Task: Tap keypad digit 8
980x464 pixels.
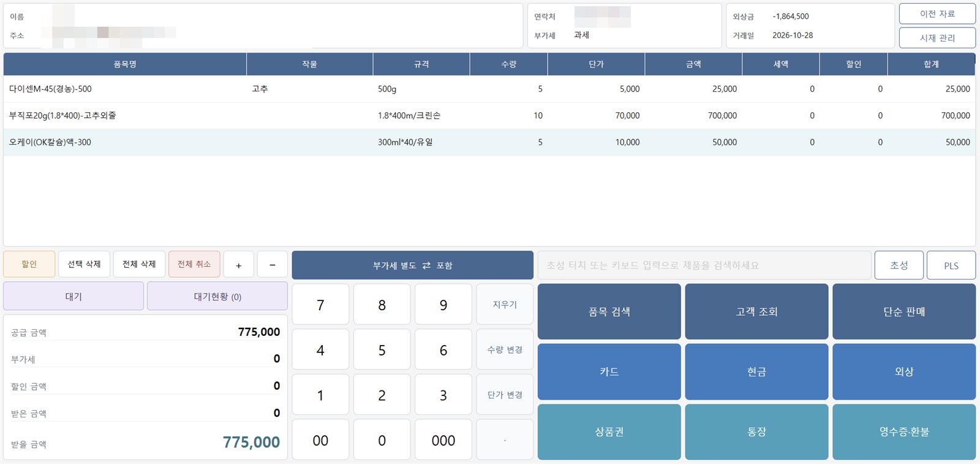Action: (382, 305)
